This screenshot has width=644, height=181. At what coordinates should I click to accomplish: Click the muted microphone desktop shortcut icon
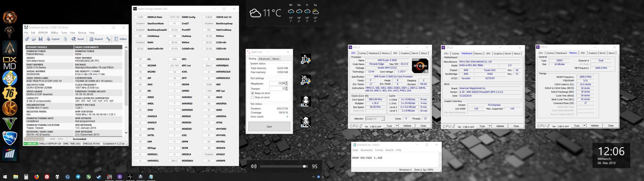click(x=306, y=122)
